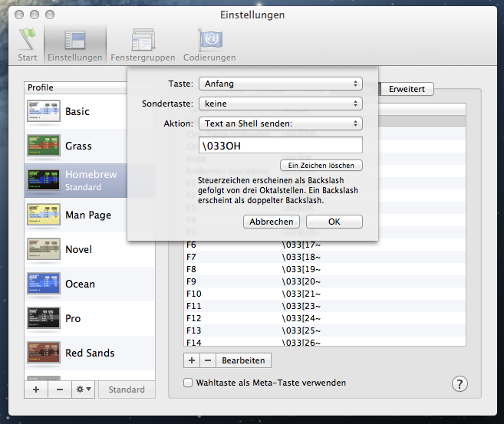Select the F13 key row
The height and width of the screenshot is (424, 504).
click(x=325, y=330)
